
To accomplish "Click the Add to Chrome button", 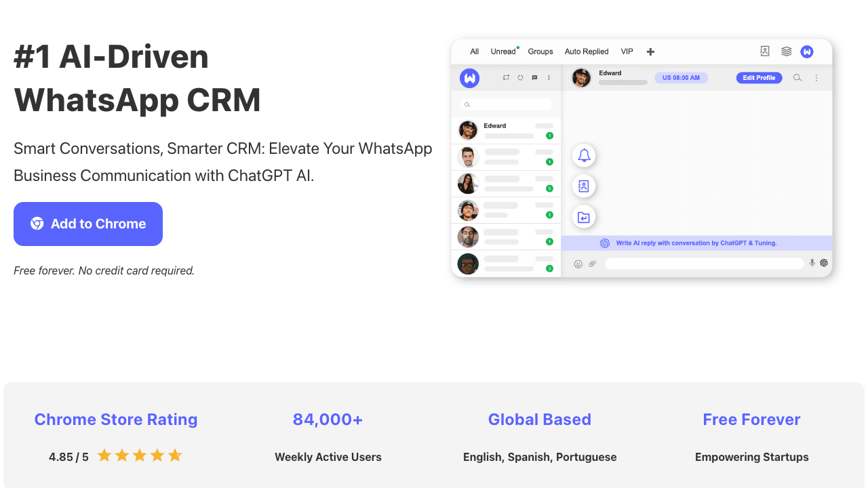I will click(88, 224).
